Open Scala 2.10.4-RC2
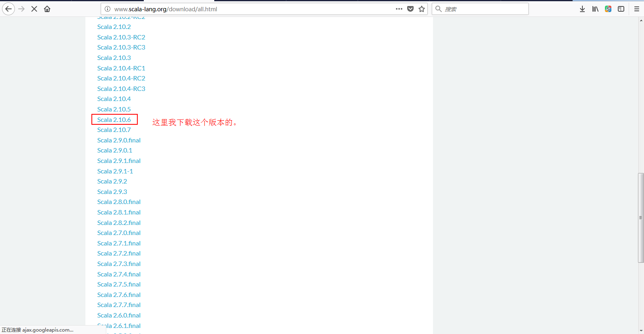 (121, 78)
